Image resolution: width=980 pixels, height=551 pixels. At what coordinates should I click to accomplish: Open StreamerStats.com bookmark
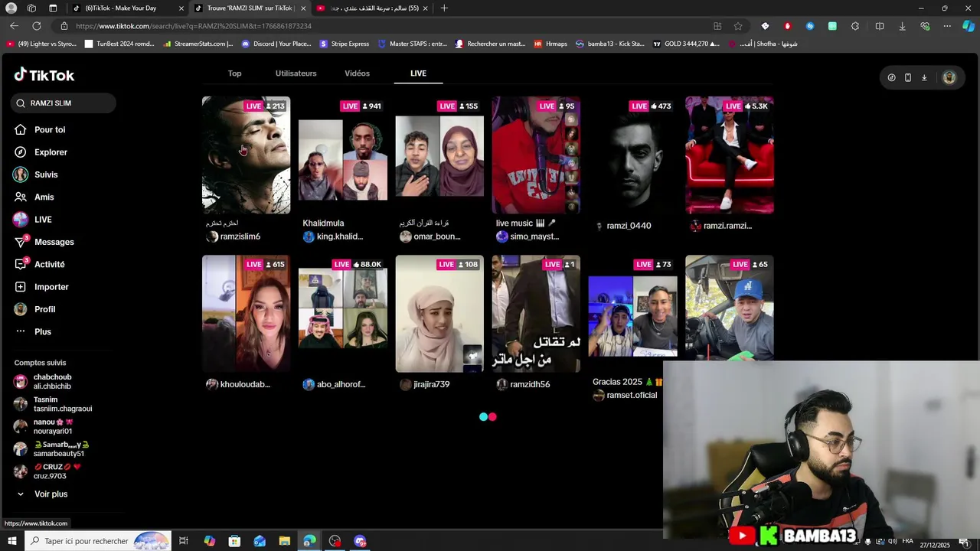[198, 44]
